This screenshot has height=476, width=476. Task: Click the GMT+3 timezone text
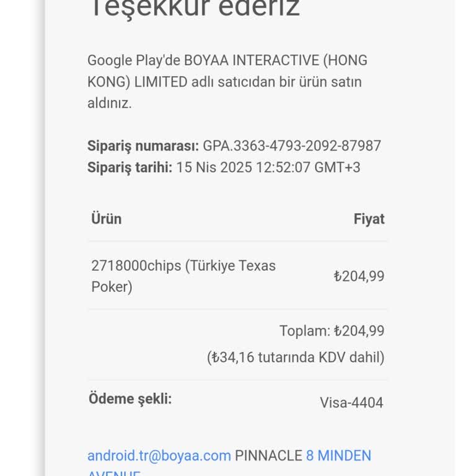pyautogui.click(x=337, y=167)
